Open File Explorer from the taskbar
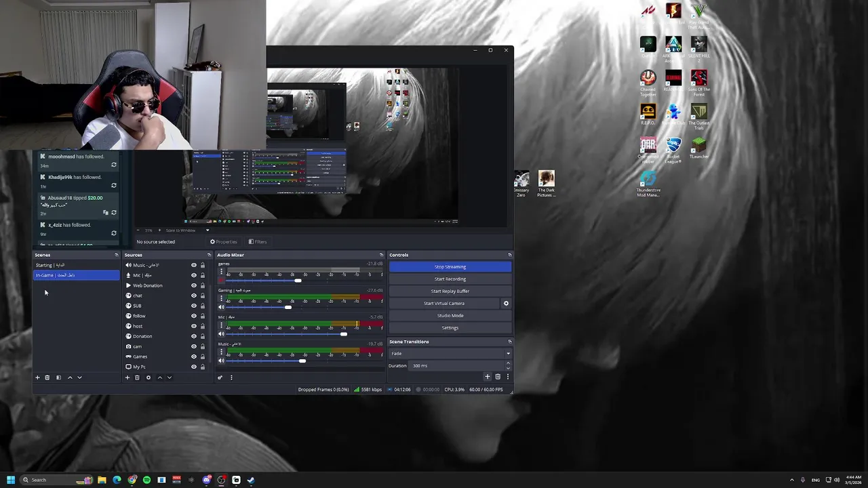 coord(102,480)
